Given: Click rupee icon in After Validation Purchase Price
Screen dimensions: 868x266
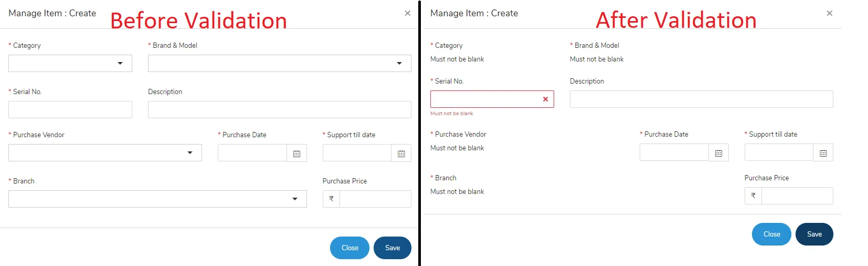Looking at the screenshot, I should coord(753,196).
